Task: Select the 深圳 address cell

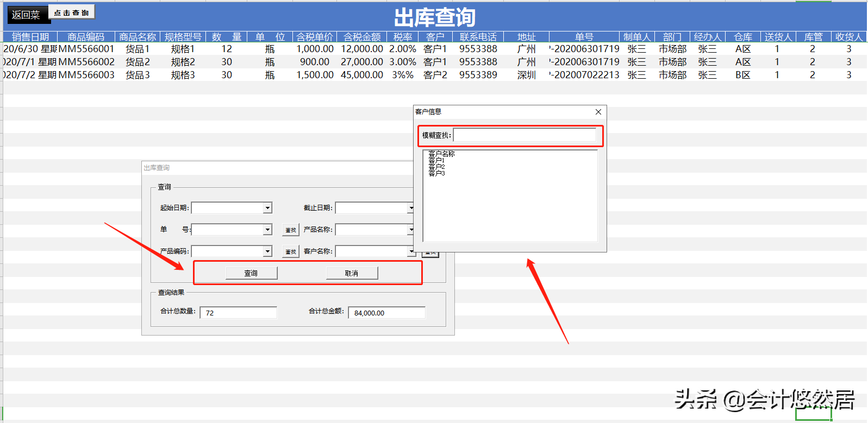Action: pos(527,75)
